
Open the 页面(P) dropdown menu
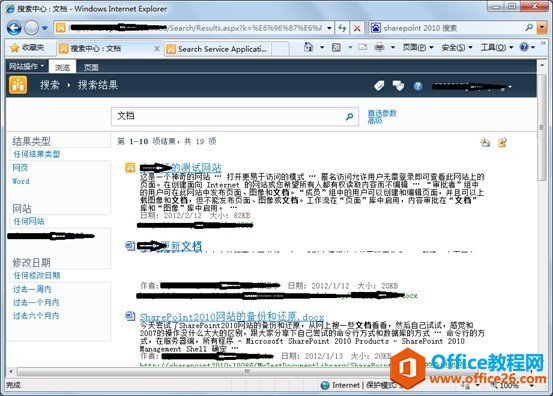[418, 47]
